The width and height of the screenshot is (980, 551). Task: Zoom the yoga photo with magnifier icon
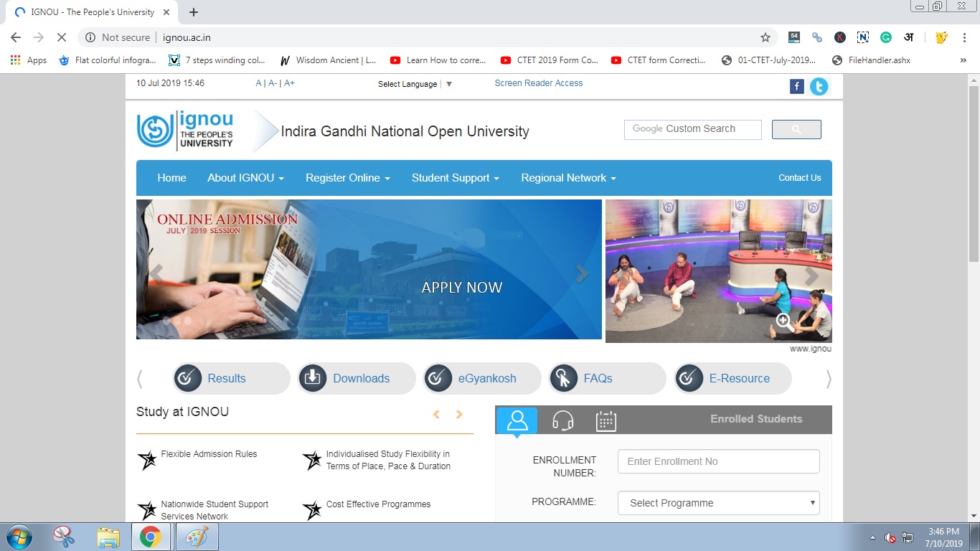point(785,322)
